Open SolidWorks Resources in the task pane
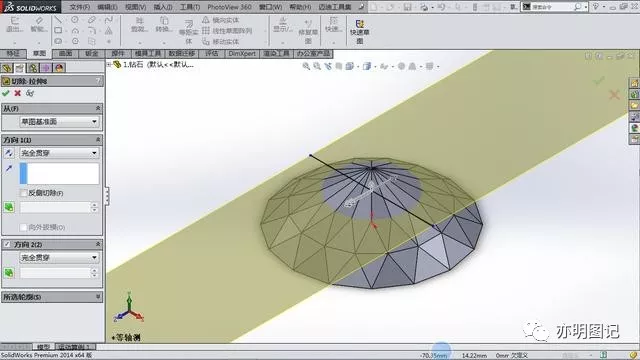This screenshot has width=640, height=360. (634, 83)
